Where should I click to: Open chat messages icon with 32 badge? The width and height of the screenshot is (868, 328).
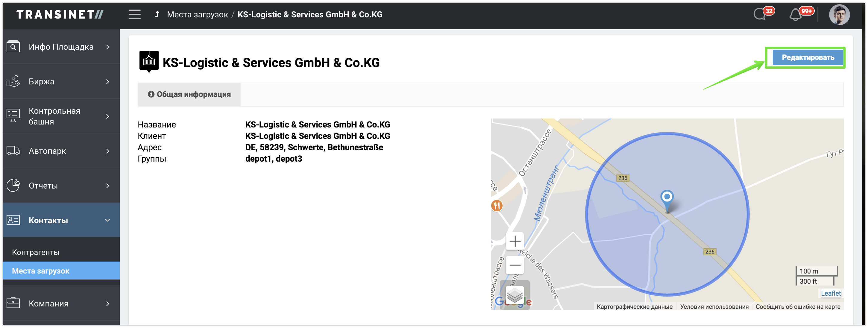pos(760,14)
